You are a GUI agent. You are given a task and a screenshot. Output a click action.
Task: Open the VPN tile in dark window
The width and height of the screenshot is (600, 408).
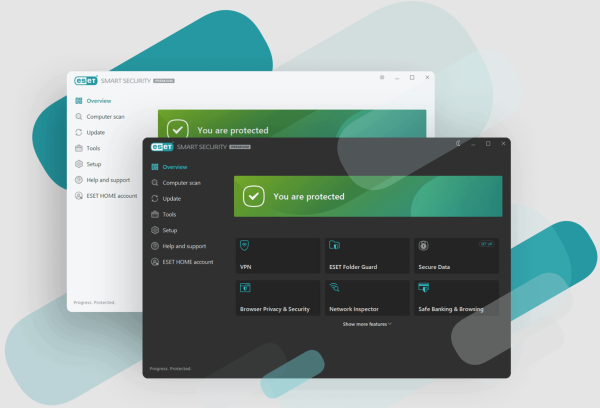click(278, 256)
